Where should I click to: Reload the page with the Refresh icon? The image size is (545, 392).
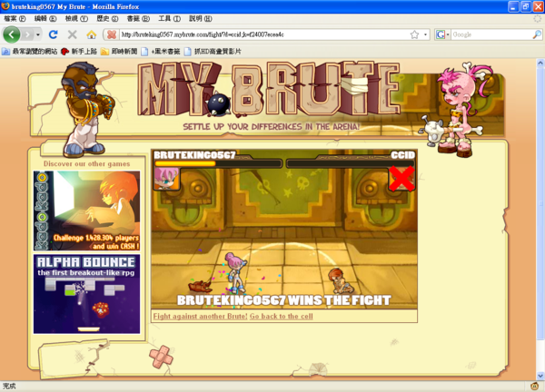click(54, 34)
